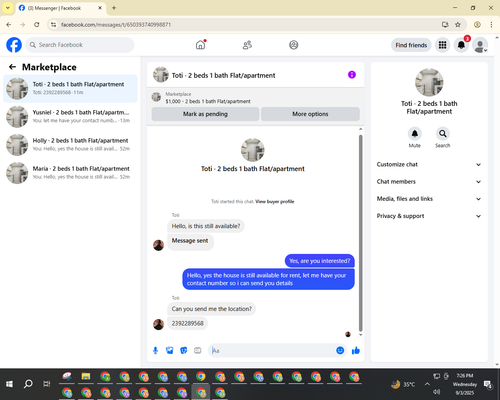This screenshot has width=500, height=400.
Task: Open Yusniel apartment conversation
Action: [70, 116]
